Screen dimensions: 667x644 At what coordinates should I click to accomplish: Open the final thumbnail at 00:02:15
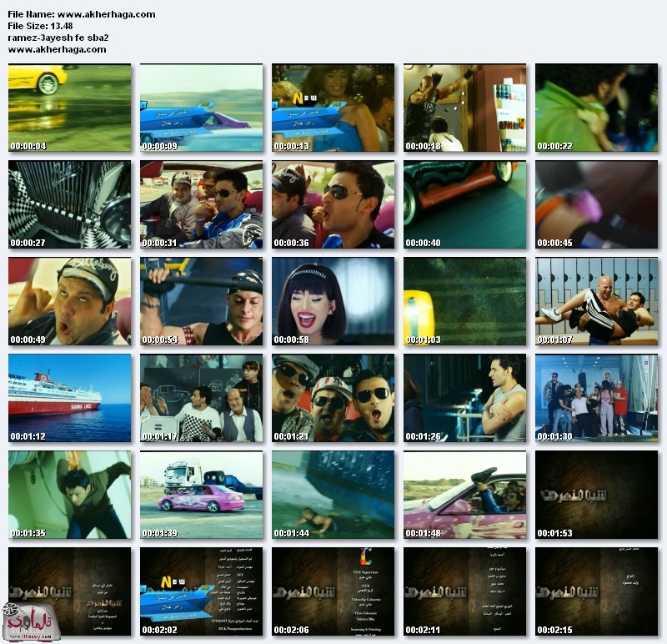[x=596, y=591]
